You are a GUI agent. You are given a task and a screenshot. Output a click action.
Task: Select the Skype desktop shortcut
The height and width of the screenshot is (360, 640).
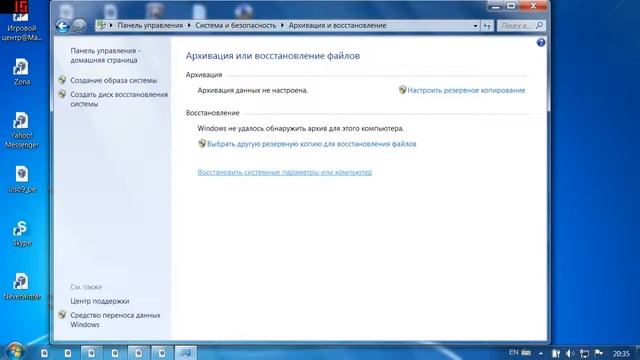click(x=21, y=233)
